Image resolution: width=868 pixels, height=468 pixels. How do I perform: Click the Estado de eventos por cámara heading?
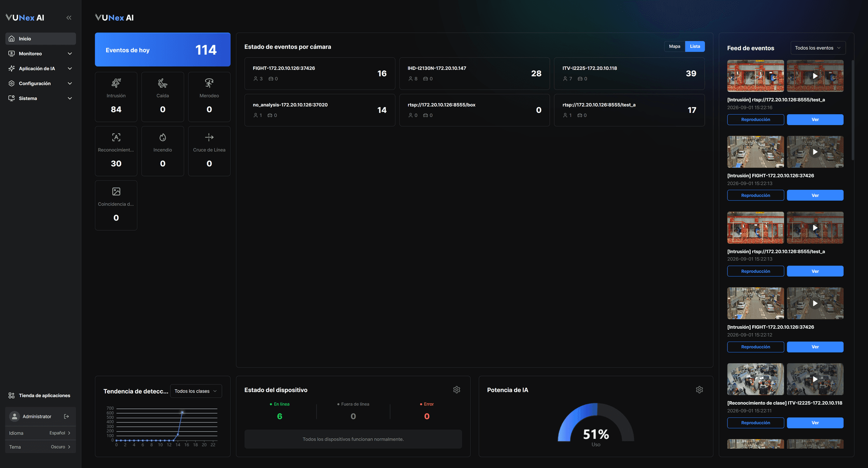click(288, 47)
